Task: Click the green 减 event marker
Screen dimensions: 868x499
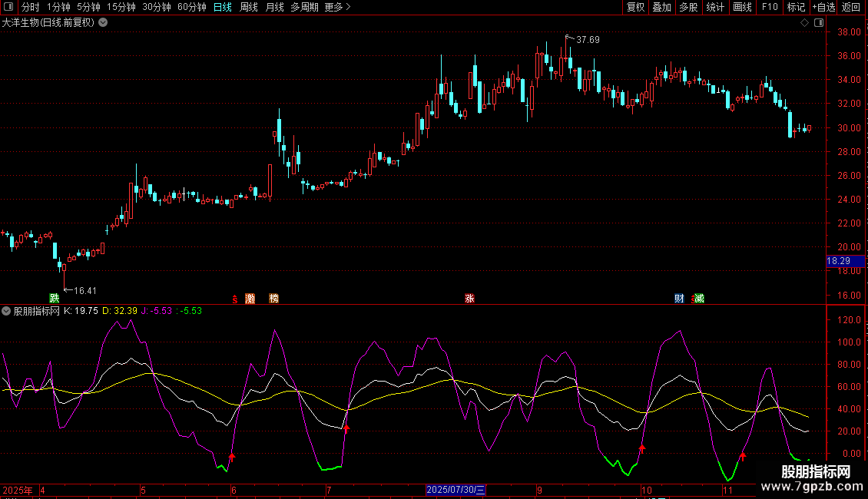Action: click(698, 298)
